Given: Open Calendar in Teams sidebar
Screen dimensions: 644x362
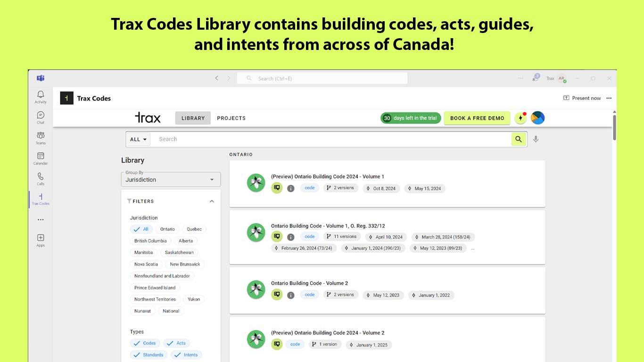Looking at the screenshot, I should [x=41, y=158].
